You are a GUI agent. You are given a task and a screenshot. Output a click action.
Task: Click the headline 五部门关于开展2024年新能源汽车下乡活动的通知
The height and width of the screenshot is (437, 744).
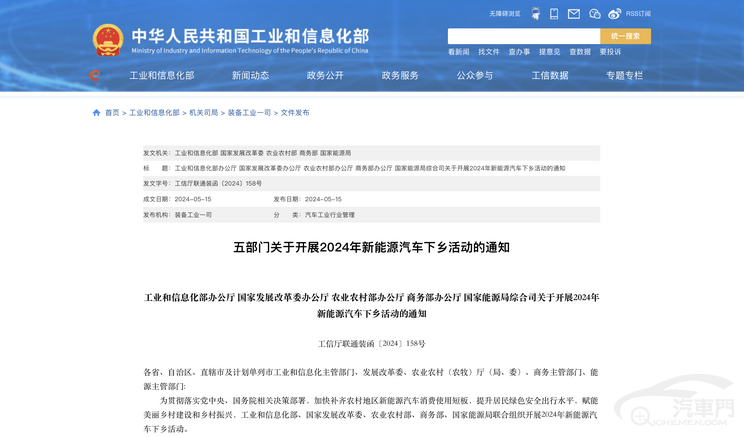coord(372,247)
